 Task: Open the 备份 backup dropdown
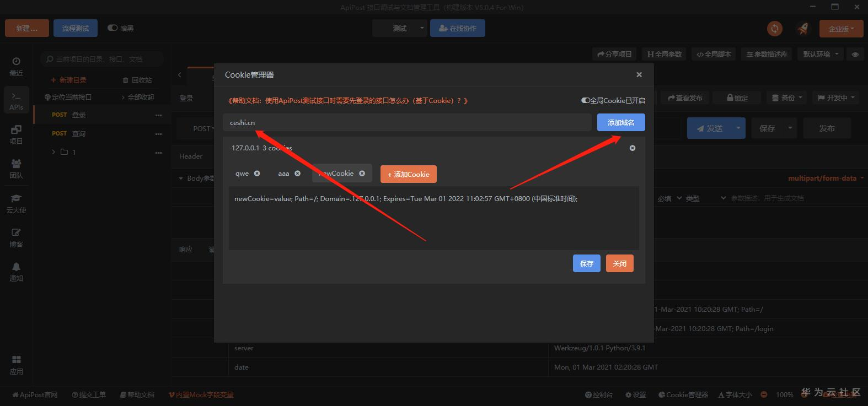coord(787,98)
